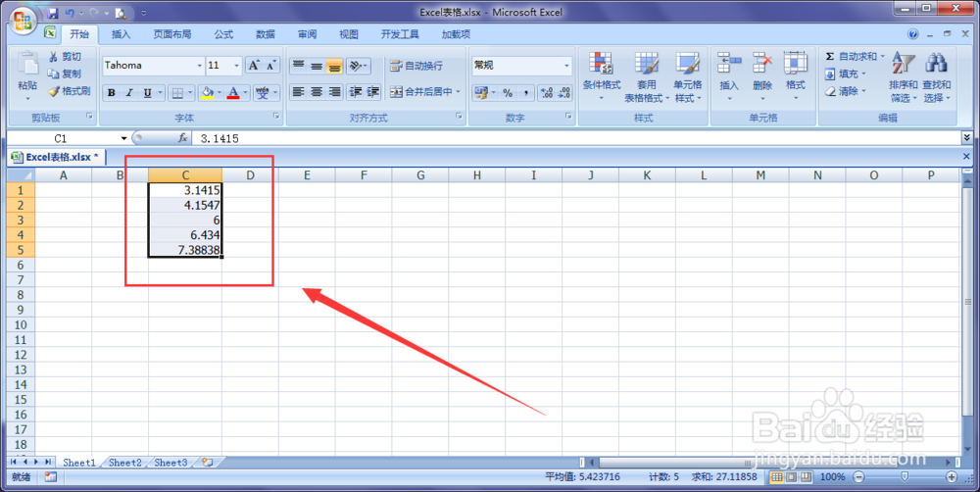980x492 pixels.
Task: Align cell text left
Action: 299,92
